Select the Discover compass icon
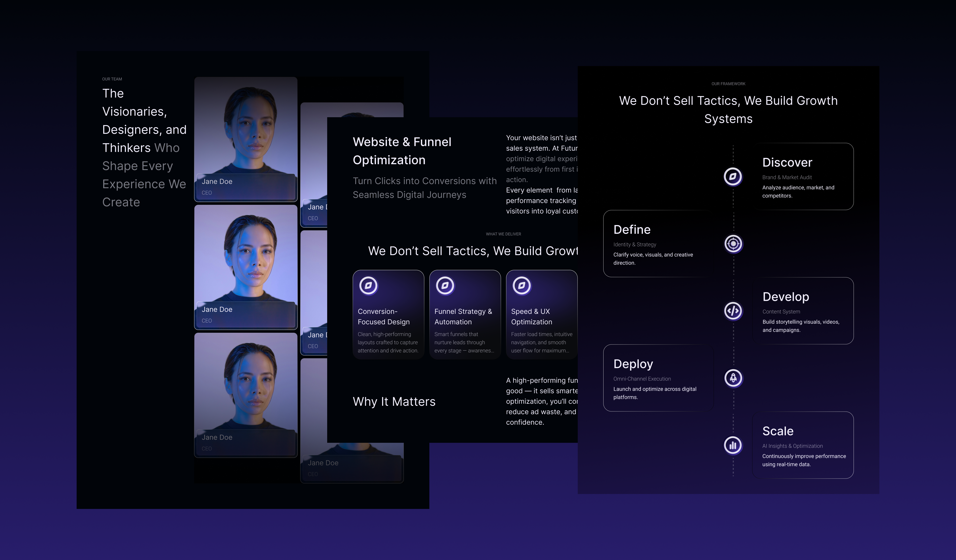This screenshot has width=956, height=560. [x=733, y=176]
